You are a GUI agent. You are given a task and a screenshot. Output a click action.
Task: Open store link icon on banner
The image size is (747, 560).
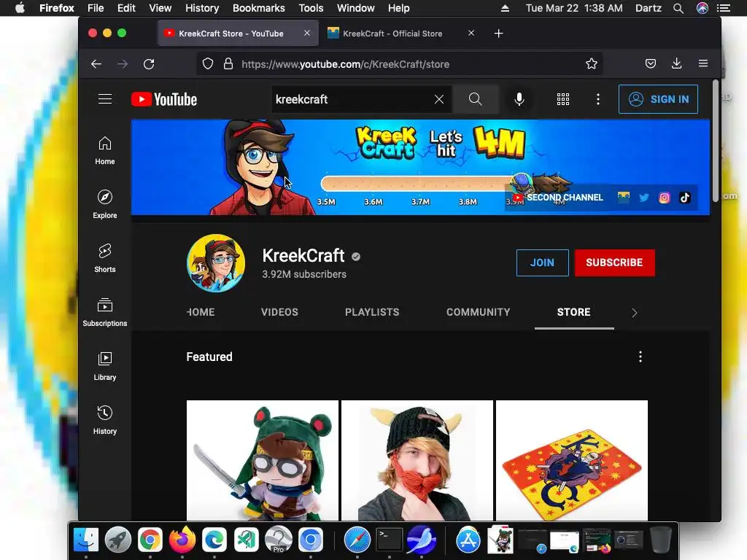pyautogui.click(x=623, y=197)
